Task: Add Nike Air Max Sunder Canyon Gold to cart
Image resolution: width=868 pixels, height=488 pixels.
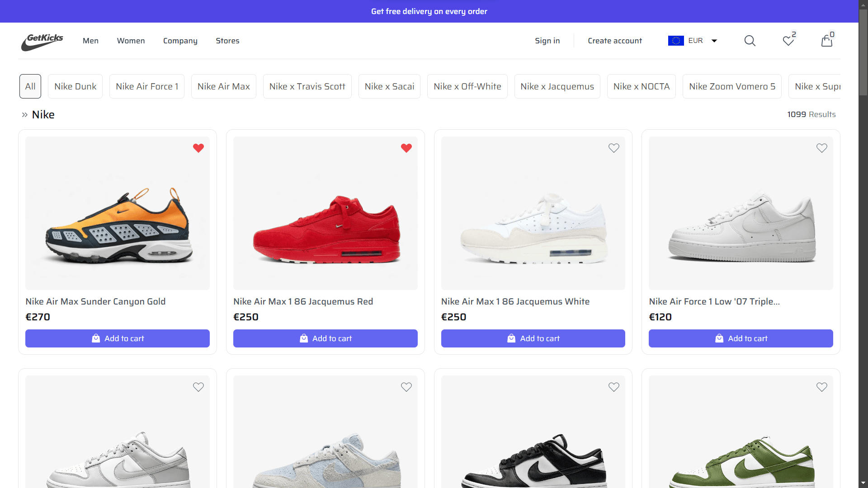Action: (x=118, y=338)
